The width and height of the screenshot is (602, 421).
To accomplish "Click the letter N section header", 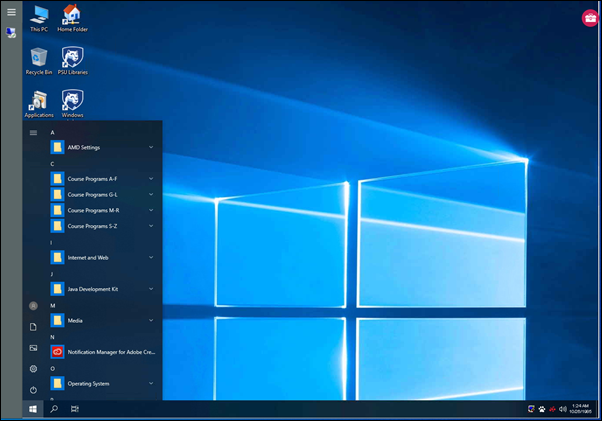I will coord(52,337).
